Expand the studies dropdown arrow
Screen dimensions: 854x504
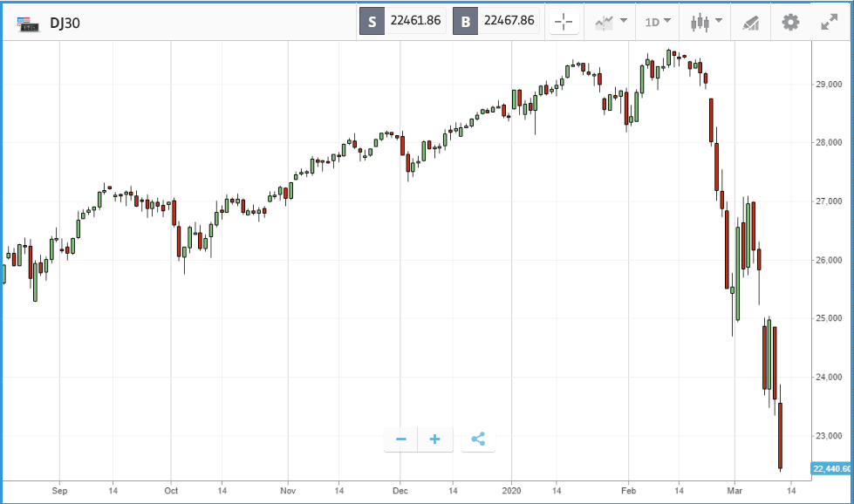tap(624, 21)
